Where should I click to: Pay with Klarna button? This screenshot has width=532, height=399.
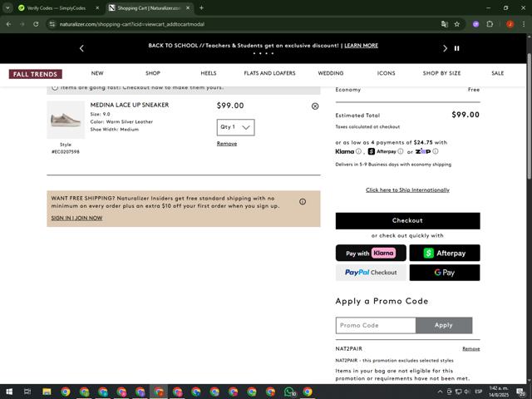[x=371, y=253]
